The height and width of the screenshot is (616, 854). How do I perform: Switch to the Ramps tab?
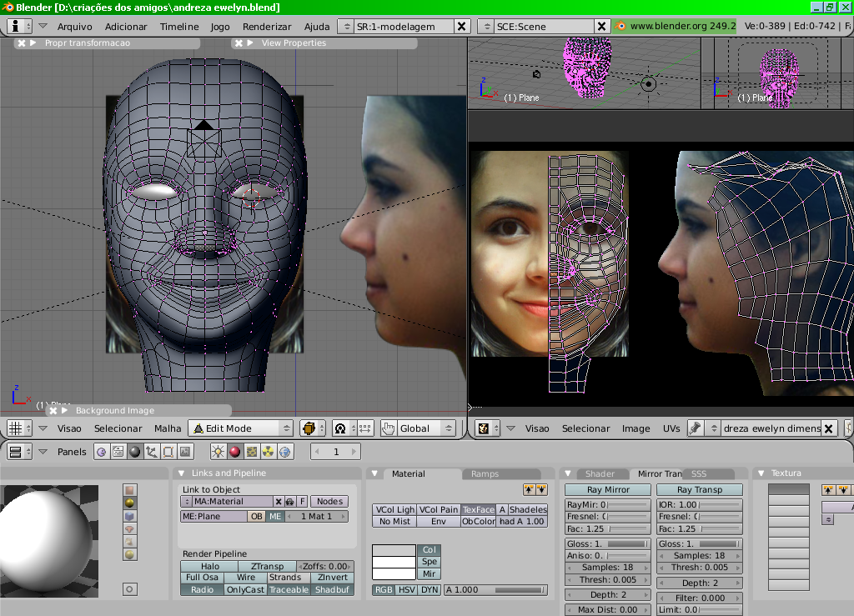pyautogui.click(x=485, y=473)
